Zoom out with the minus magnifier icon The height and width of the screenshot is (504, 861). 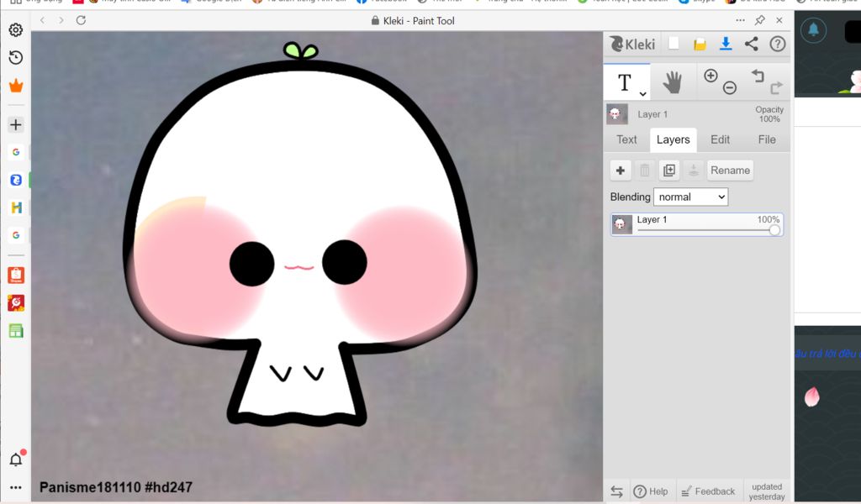click(730, 87)
